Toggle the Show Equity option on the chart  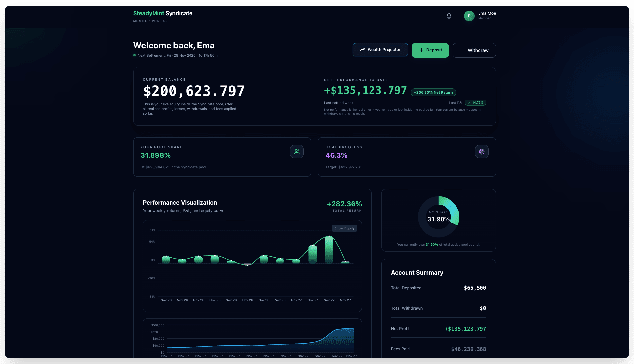344,228
